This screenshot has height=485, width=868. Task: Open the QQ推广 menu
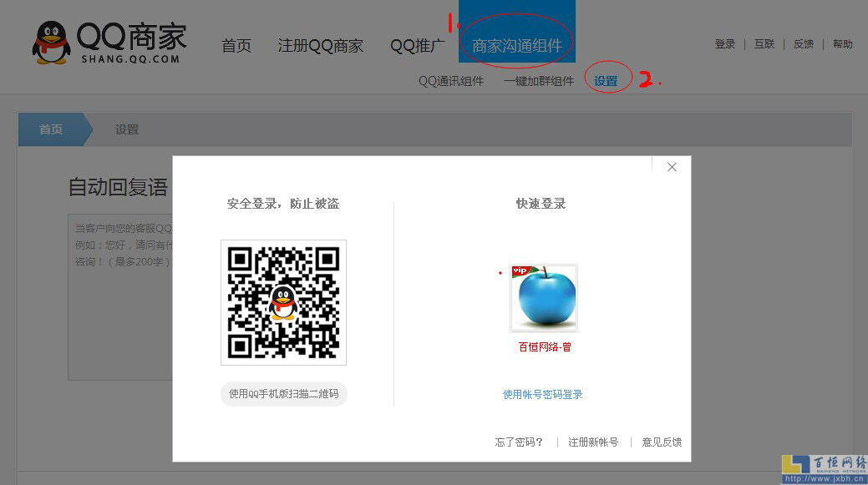[x=417, y=47]
